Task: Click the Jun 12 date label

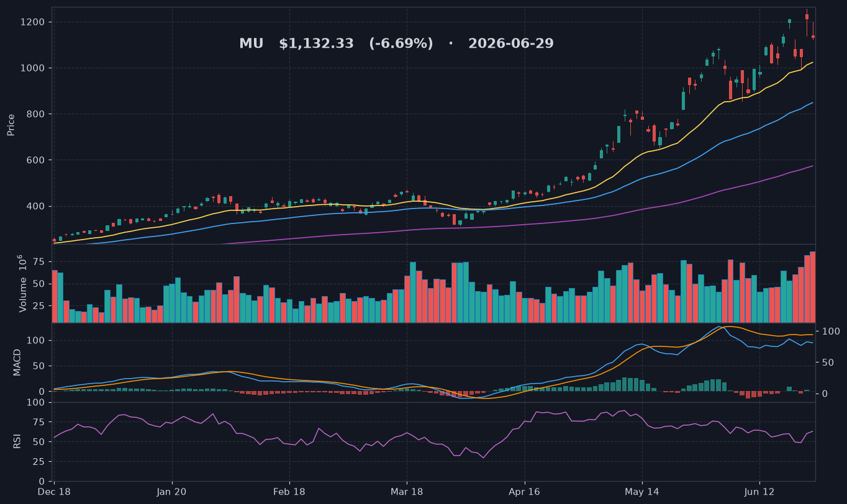Action: coord(759,492)
